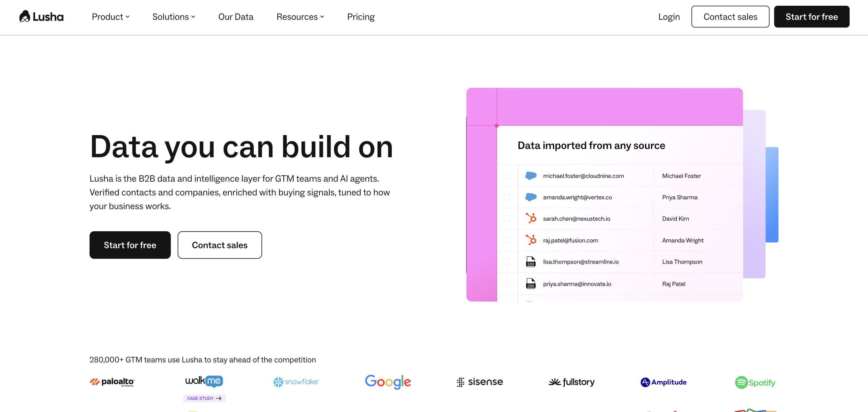Click the Amplitude logo
This screenshot has width=868, height=412.
pos(663,382)
